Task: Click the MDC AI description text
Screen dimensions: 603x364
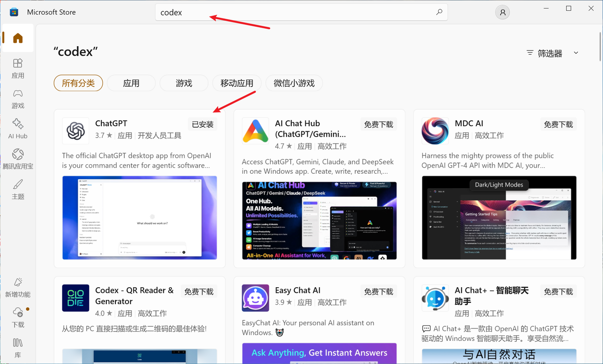Action: pyautogui.click(x=488, y=161)
